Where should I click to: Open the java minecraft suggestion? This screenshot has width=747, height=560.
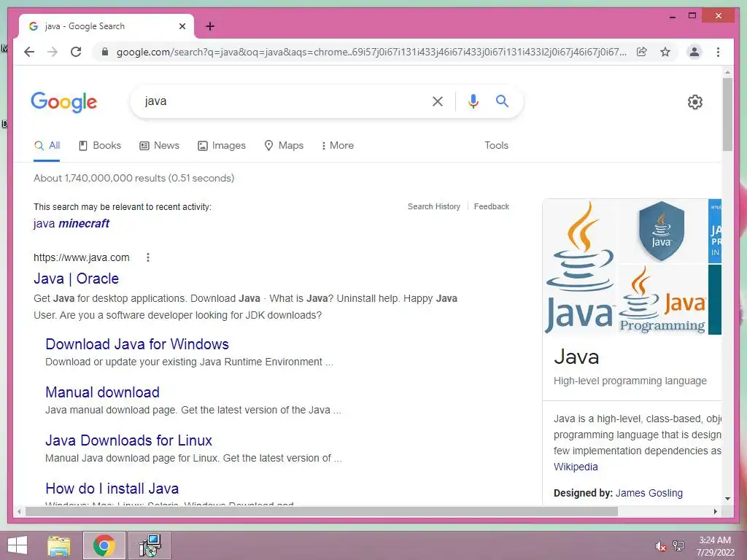[71, 223]
